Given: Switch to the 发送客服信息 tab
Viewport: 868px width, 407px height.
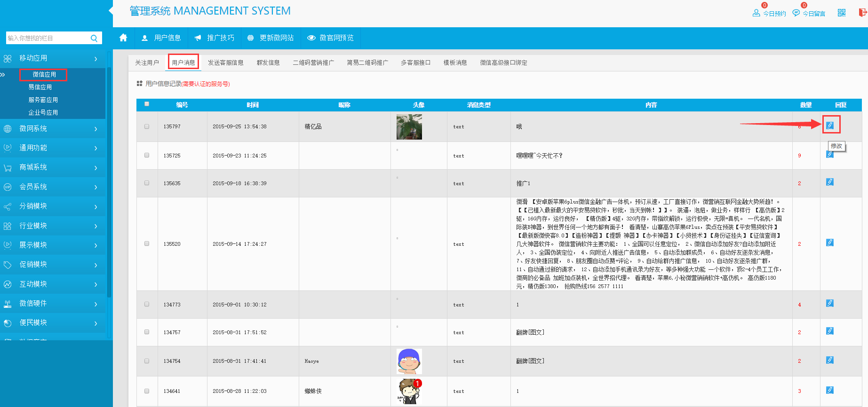Looking at the screenshot, I should click(x=226, y=63).
